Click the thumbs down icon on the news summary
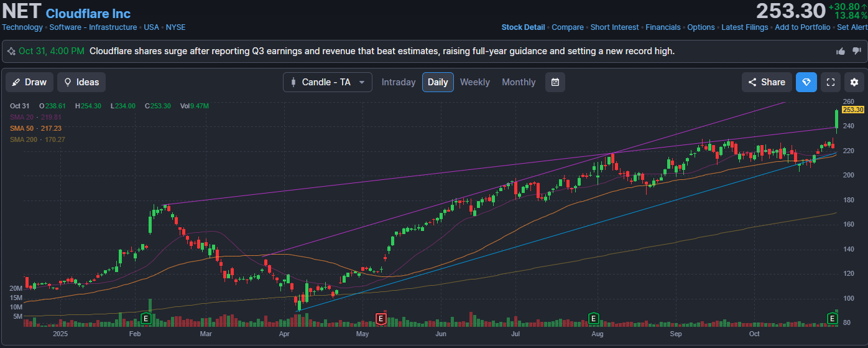868x348 pixels. [x=856, y=51]
